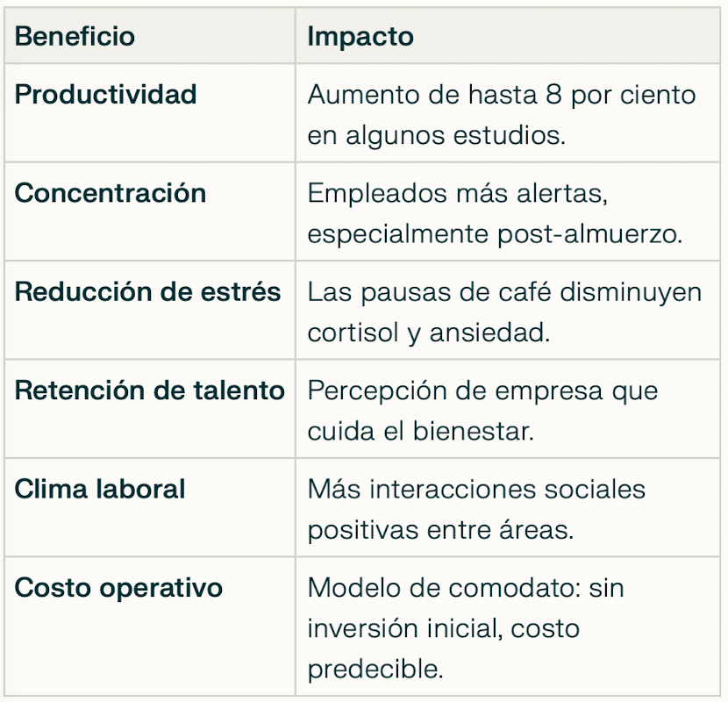Click the 'Percepción de empresa' impact cell

pyautogui.click(x=482, y=390)
